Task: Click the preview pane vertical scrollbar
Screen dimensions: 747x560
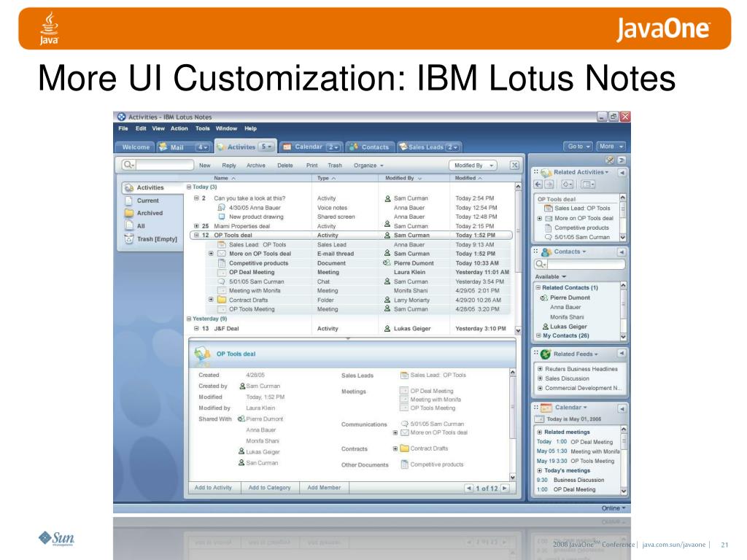Action: pyautogui.click(x=513, y=425)
